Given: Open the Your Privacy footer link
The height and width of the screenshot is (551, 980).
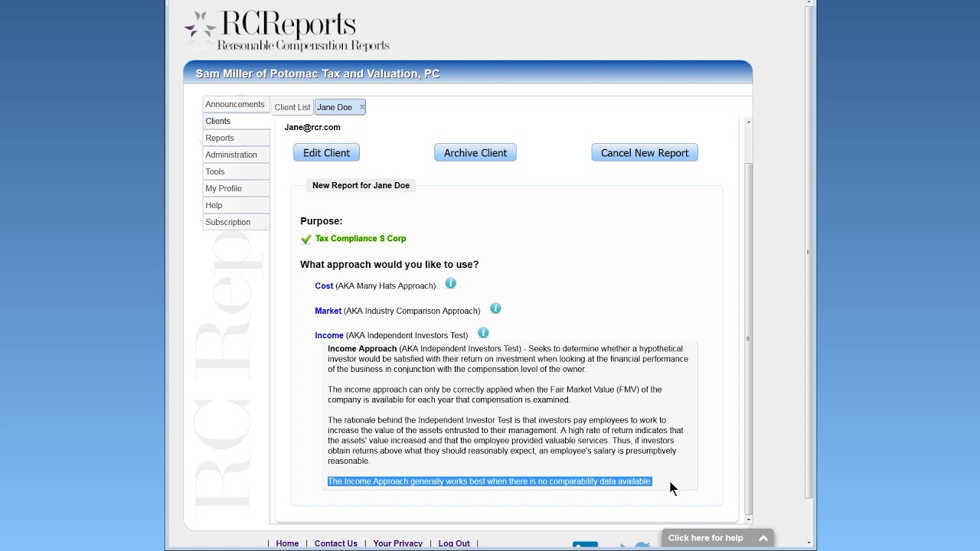Looking at the screenshot, I should (398, 543).
